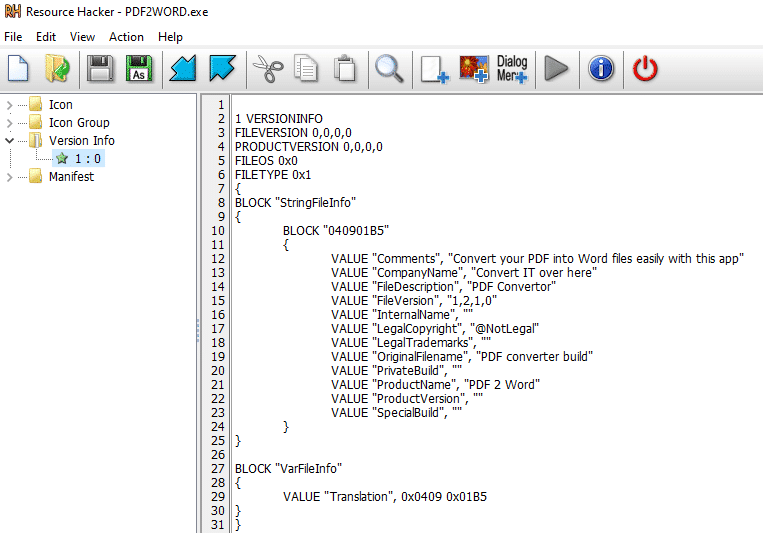Click the BLOCK "StringFileInfo" line

click(295, 203)
